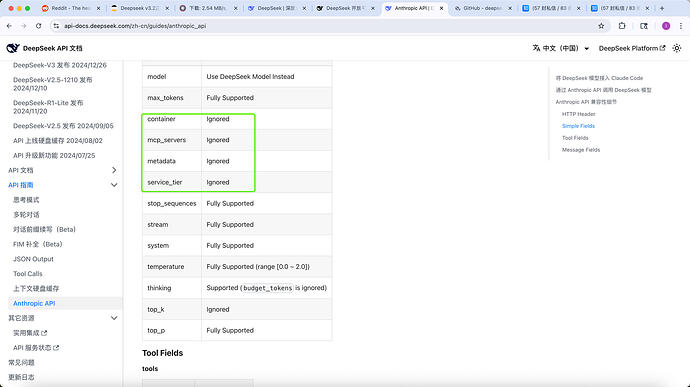Open 思考模式 guide

click(26, 200)
